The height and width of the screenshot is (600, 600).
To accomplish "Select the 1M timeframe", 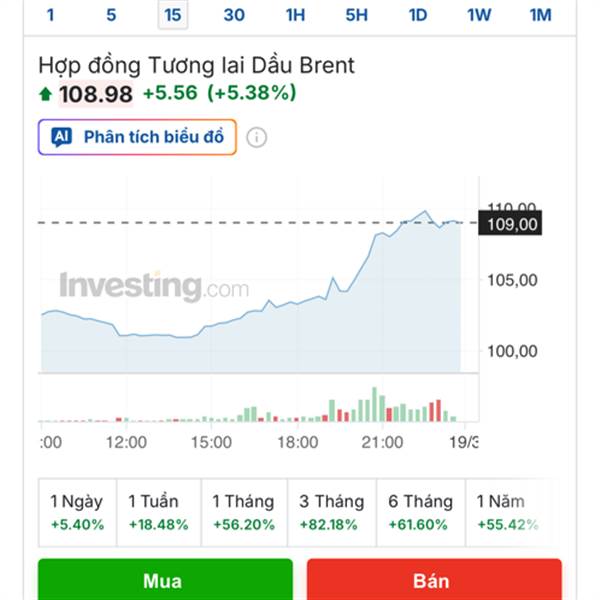I will point(541,15).
